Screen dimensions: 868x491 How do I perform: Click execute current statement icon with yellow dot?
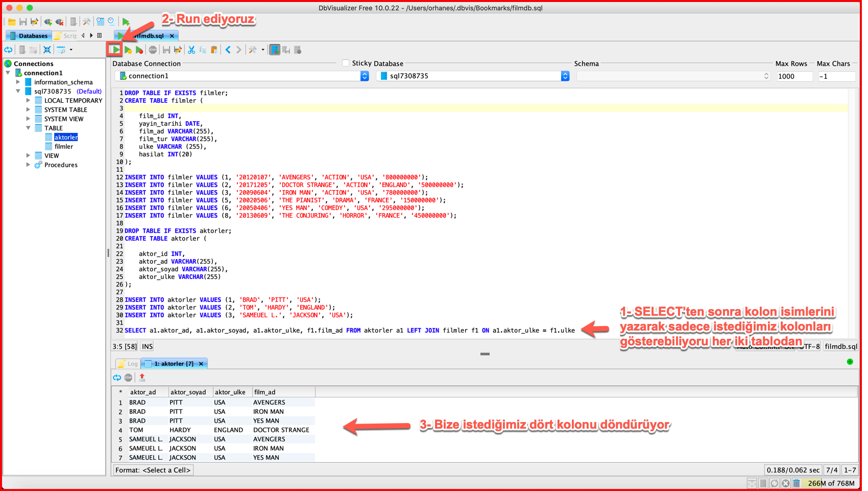point(128,50)
